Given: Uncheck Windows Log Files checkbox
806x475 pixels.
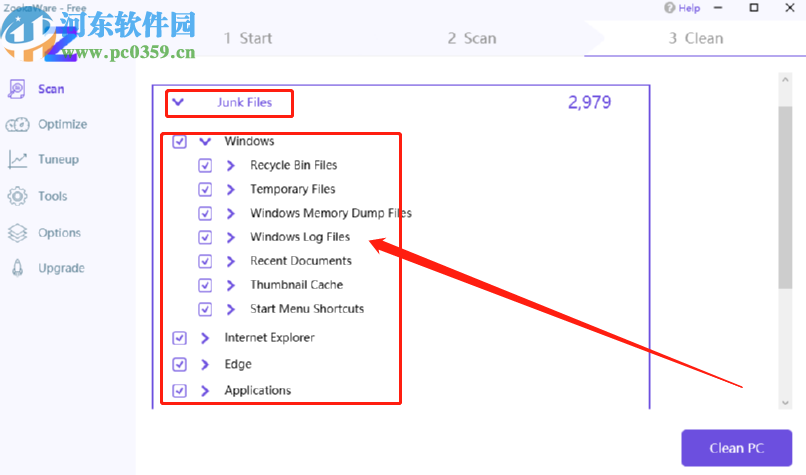Looking at the screenshot, I should coord(205,238).
